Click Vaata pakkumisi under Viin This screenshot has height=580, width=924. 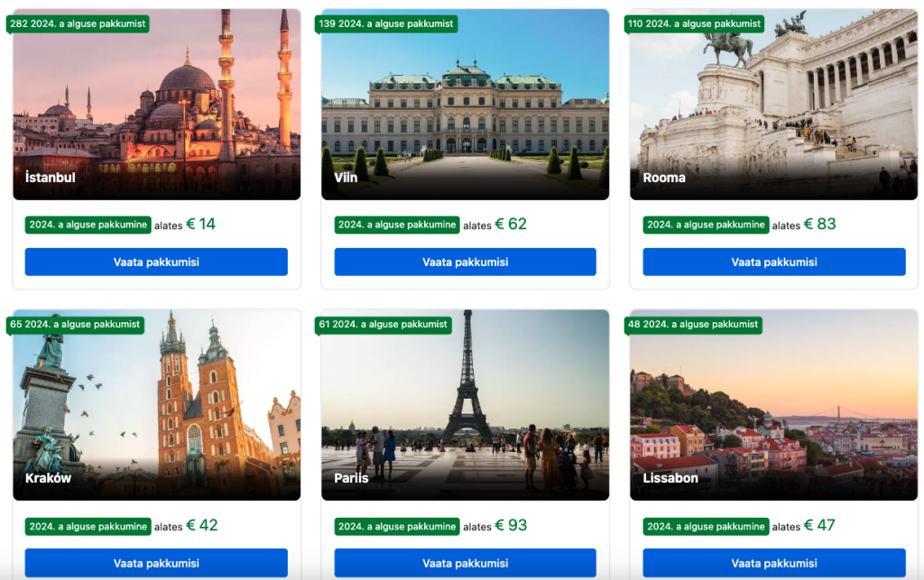pos(465,262)
